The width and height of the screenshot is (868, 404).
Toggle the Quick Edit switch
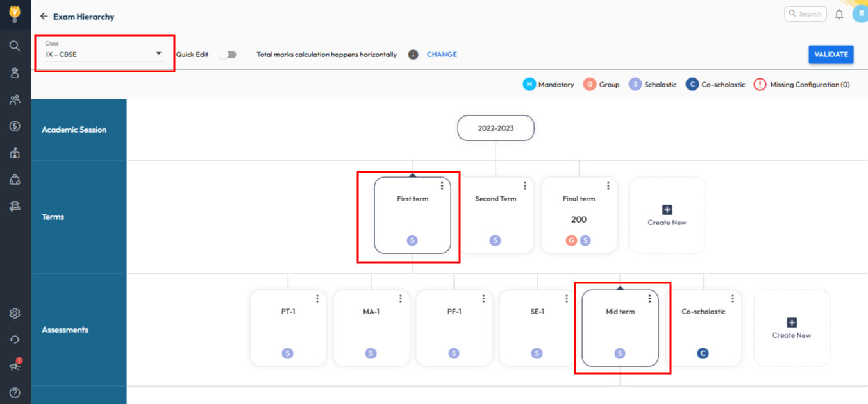click(x=228, y=55)
